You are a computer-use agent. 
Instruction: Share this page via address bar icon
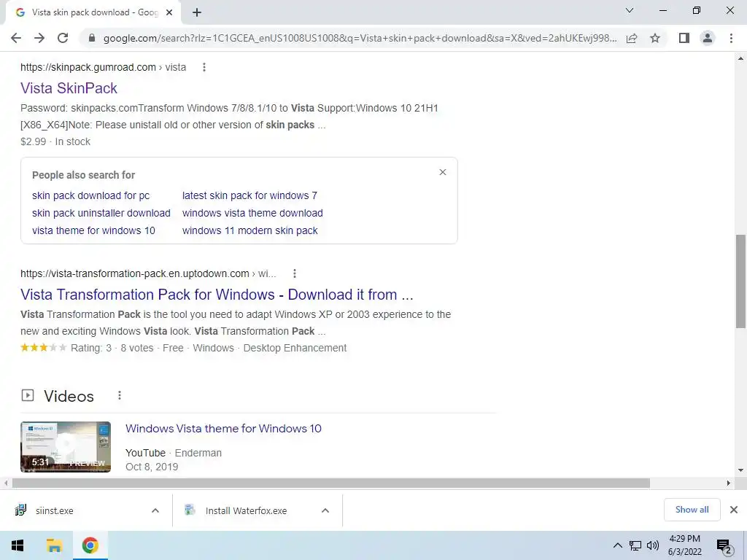(x=632, y=38)
